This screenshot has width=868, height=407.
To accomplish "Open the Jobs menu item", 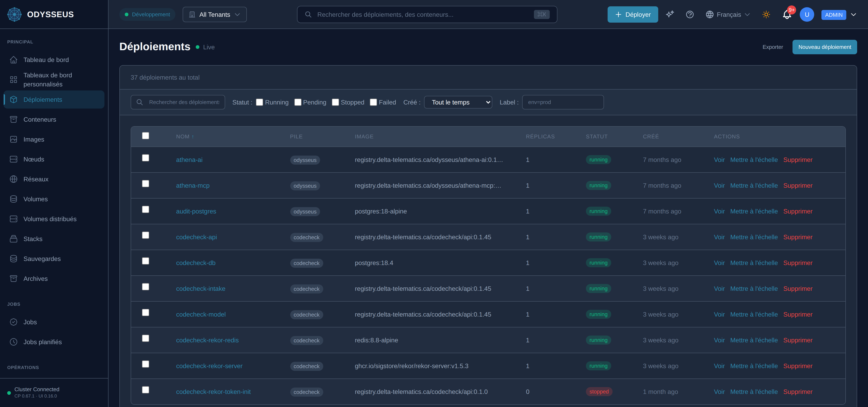I will click(x=54, y=322).
